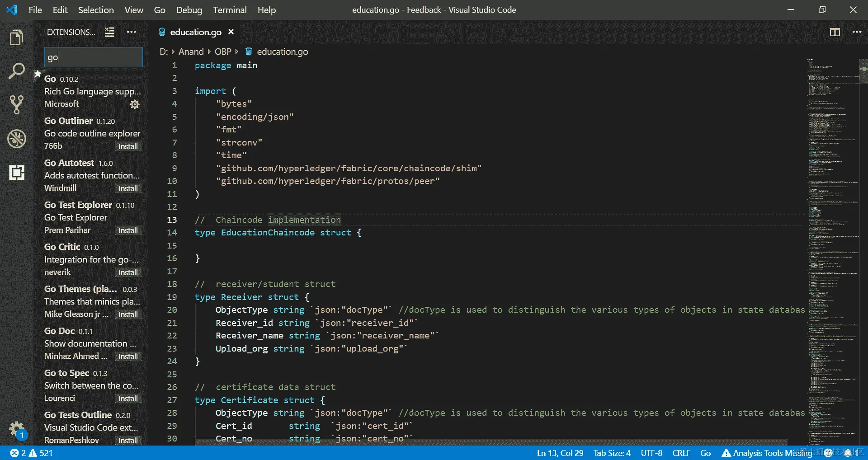Open the Search view in activity bar
The image size is (868, 460).
coord(17,71)
